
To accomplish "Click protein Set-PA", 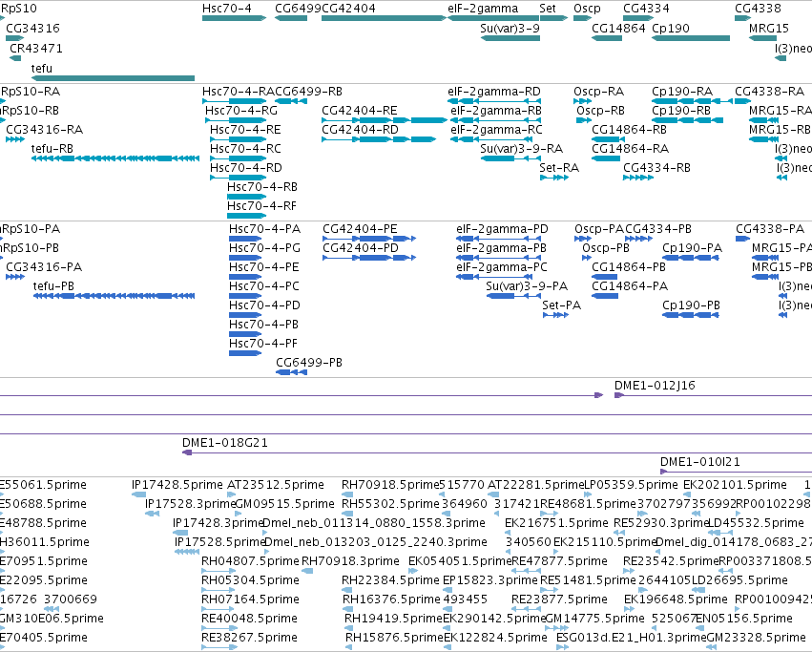I will pyautogui.click(x=555, y=315).
